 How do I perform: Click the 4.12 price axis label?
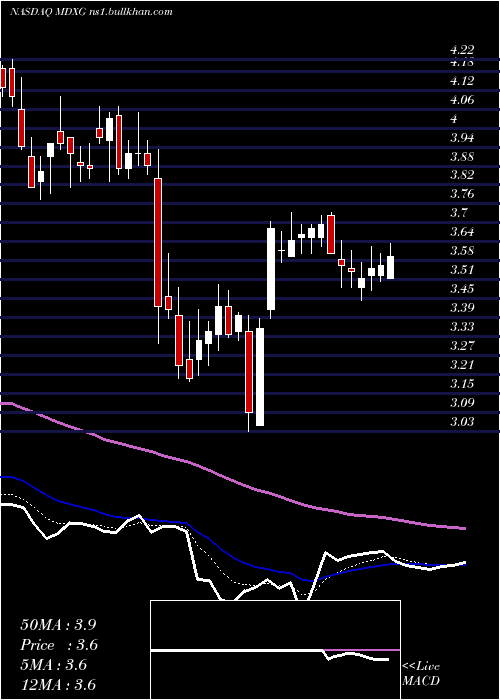tap(462, 81)
